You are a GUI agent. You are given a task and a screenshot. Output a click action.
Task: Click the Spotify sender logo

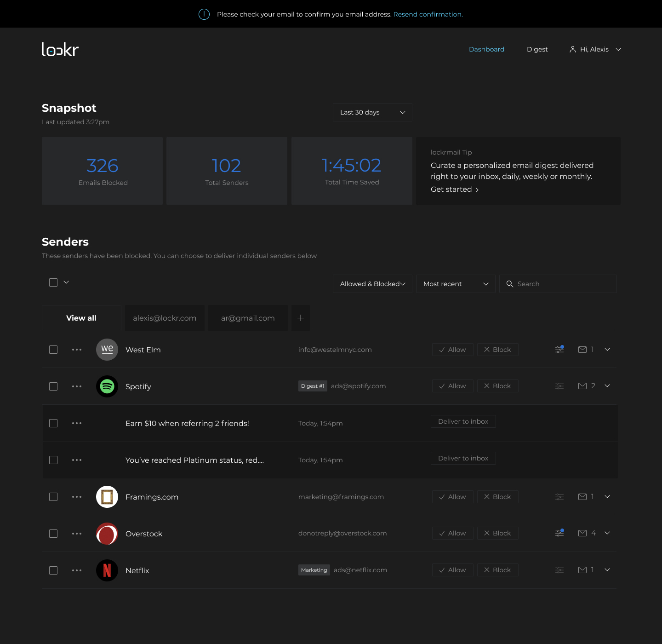107,386
